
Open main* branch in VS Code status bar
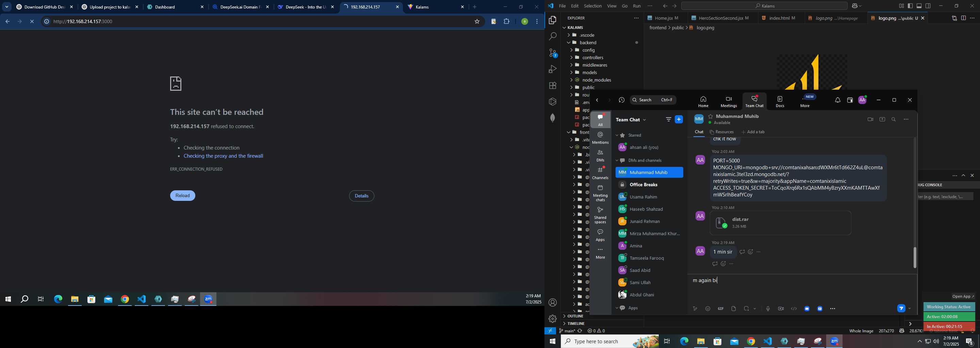[x=567, y=331]
